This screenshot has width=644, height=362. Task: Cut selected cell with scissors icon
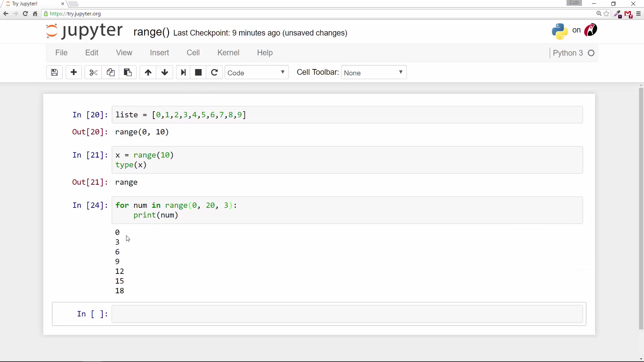point(93,72)
